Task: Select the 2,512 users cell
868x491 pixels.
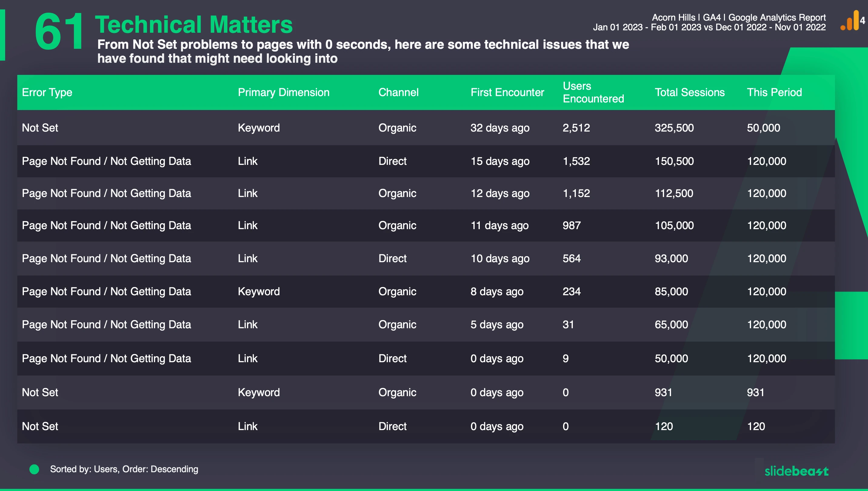Action: click(x=576, y=128)
